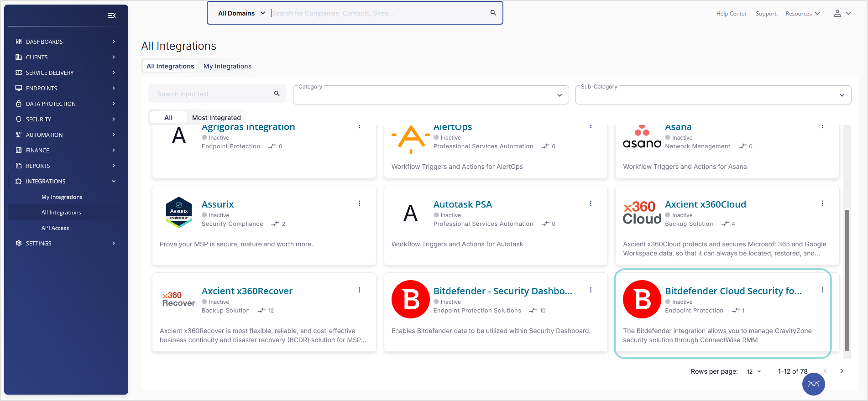Click the Endpoints monitor icon

[19, 88]
